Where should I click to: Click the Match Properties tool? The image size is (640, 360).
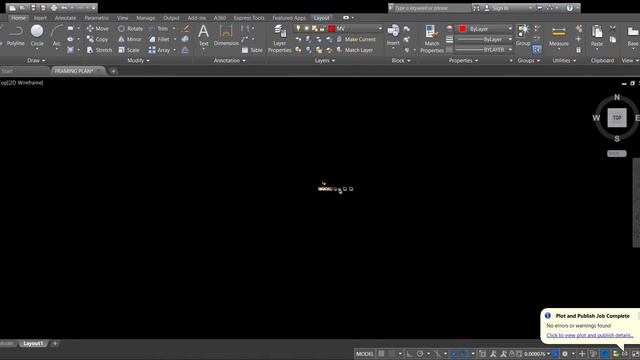tap(432, 39)
